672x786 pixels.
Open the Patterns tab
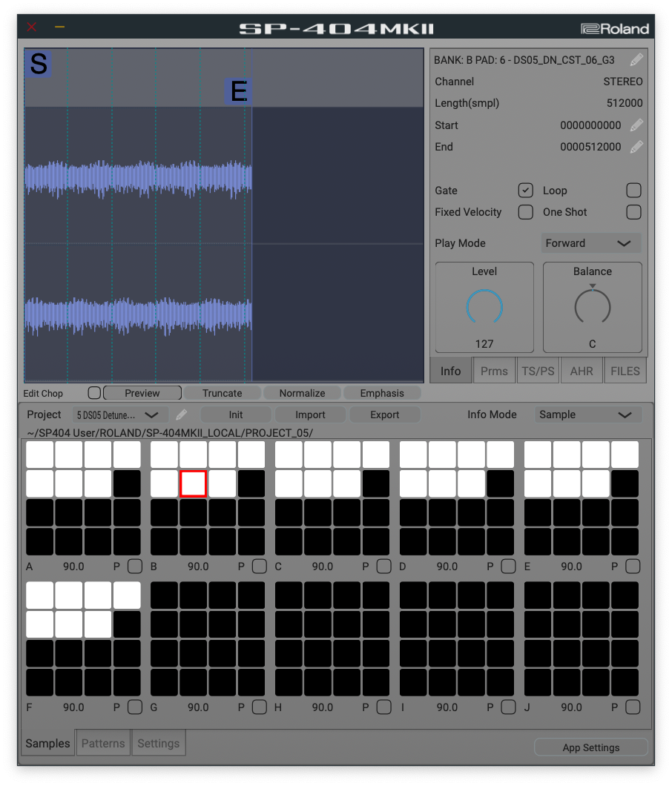coord(103,743)
